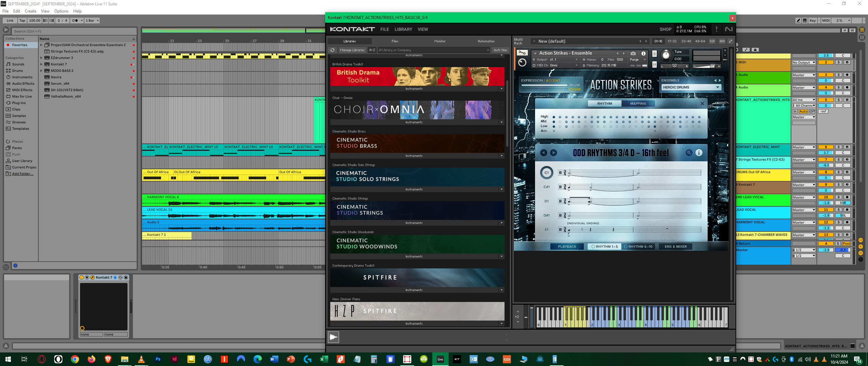Arm the 3 Audio track for recording
This screenshot has width=868, height=366.
(x=847, y=75)
